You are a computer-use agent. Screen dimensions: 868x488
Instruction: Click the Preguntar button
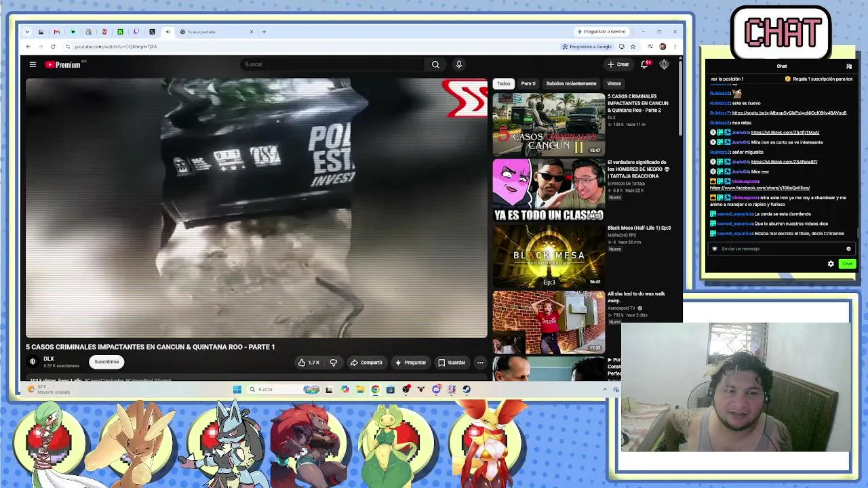410,363
